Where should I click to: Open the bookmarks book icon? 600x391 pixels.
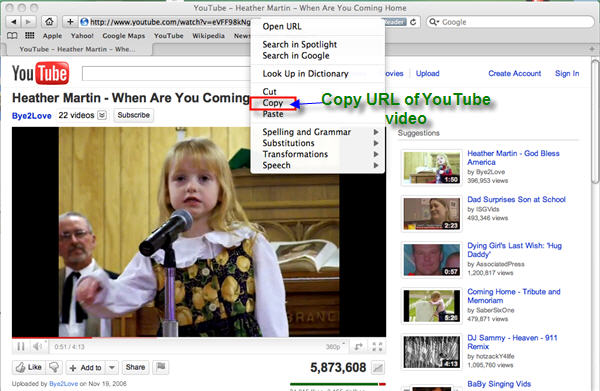12,36
